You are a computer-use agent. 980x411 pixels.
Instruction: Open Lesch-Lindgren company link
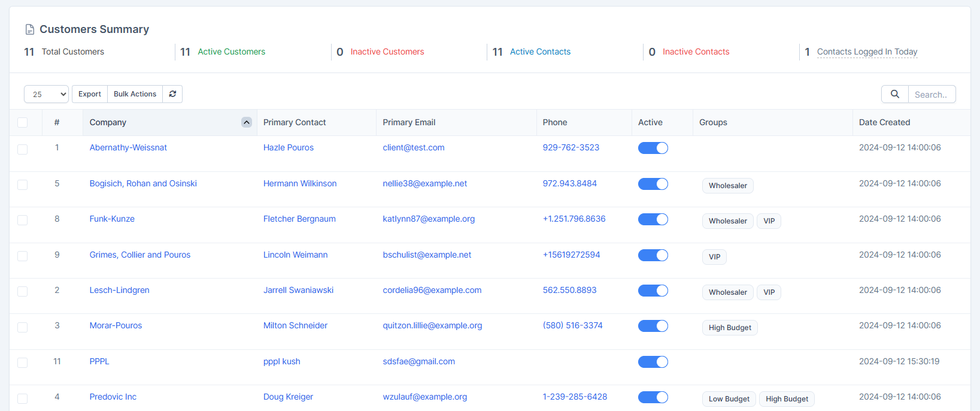pyautogui.click(x=120, y=290)
